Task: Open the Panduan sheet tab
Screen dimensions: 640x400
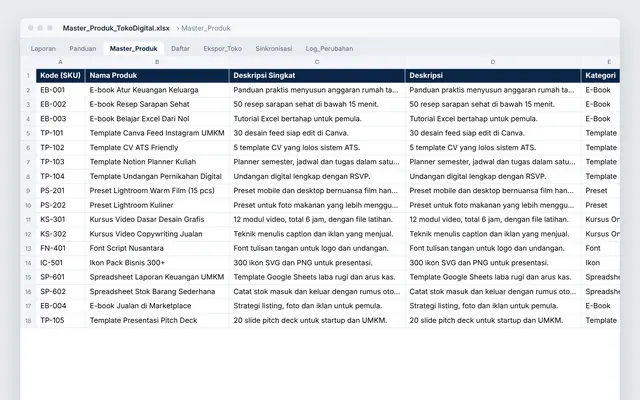Action: 83,49
